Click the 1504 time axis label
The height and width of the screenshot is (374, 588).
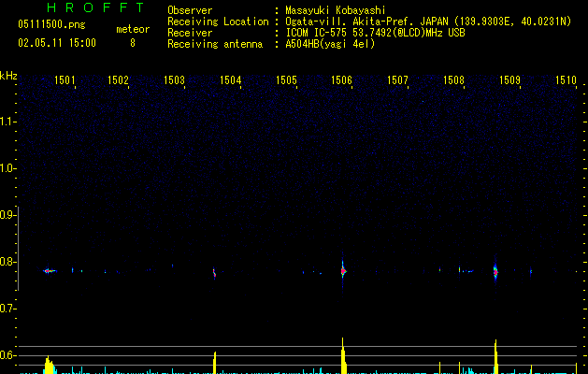point(230,80)
